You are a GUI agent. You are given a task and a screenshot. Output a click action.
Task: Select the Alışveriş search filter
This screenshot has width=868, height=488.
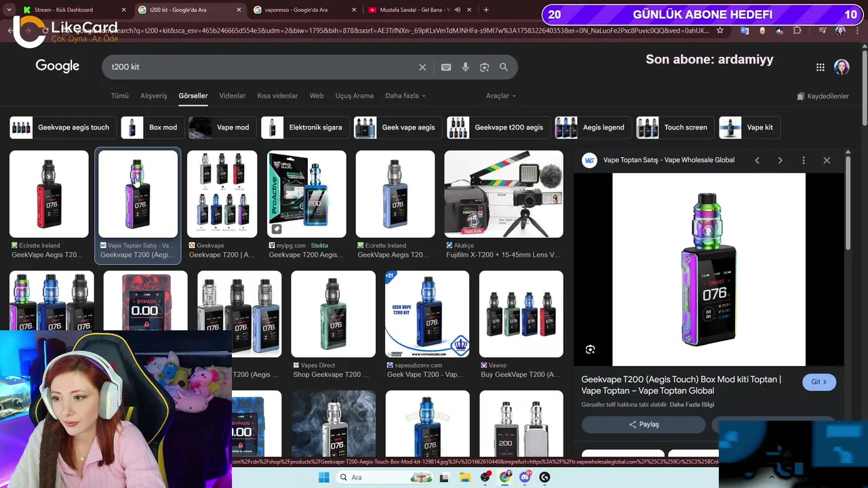click(x=153, y=96)
